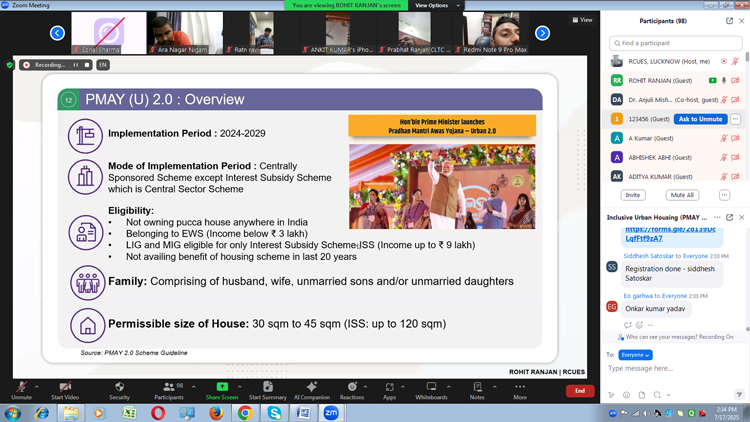750x422 pixels.
Task: Open the forms.gle link in chat
Action: click(x=670, y=233)
